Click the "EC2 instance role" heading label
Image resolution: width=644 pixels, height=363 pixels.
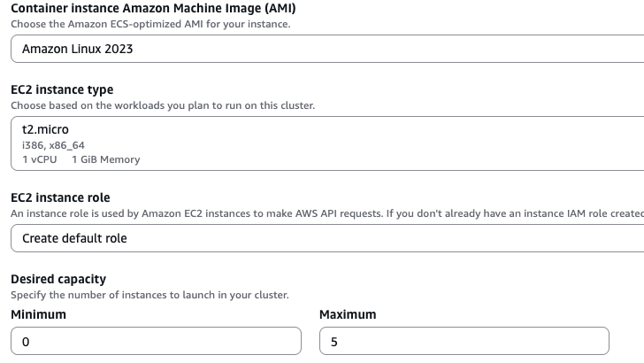(60, 197)
